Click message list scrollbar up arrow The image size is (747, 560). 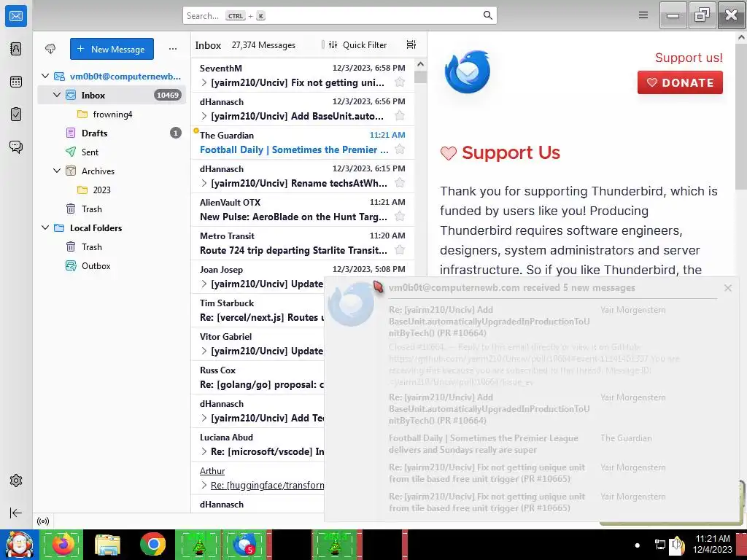pos(420,64)
